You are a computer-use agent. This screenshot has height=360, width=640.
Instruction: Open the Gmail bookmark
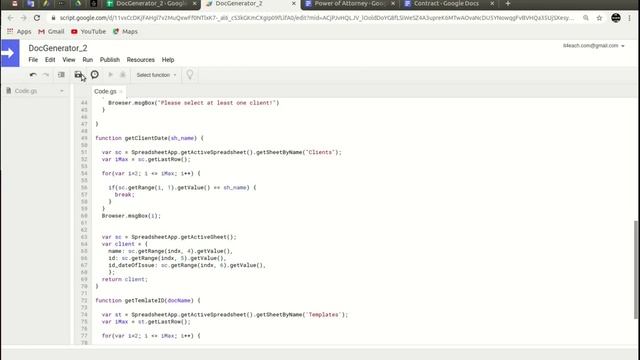tap(51, 31)
